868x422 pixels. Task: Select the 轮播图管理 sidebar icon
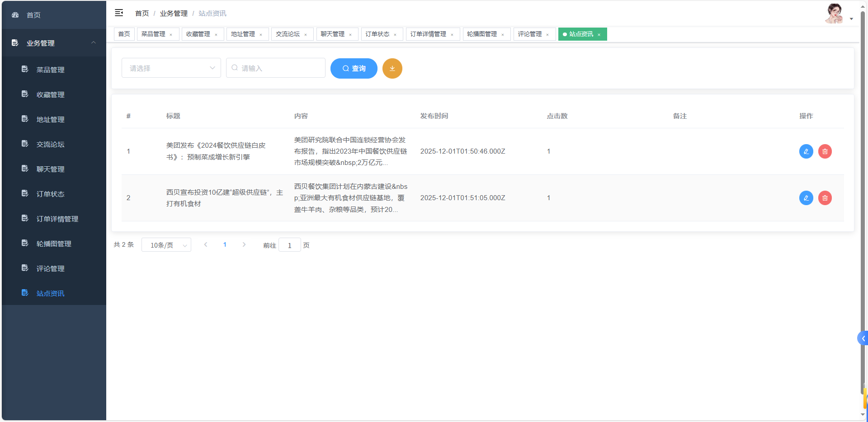coord(24,243)
